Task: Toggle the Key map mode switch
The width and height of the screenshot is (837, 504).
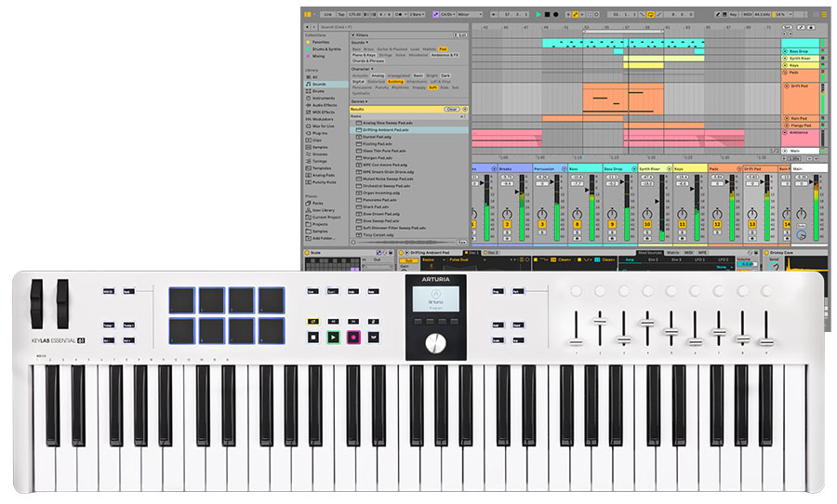Action: click(733, 15)
